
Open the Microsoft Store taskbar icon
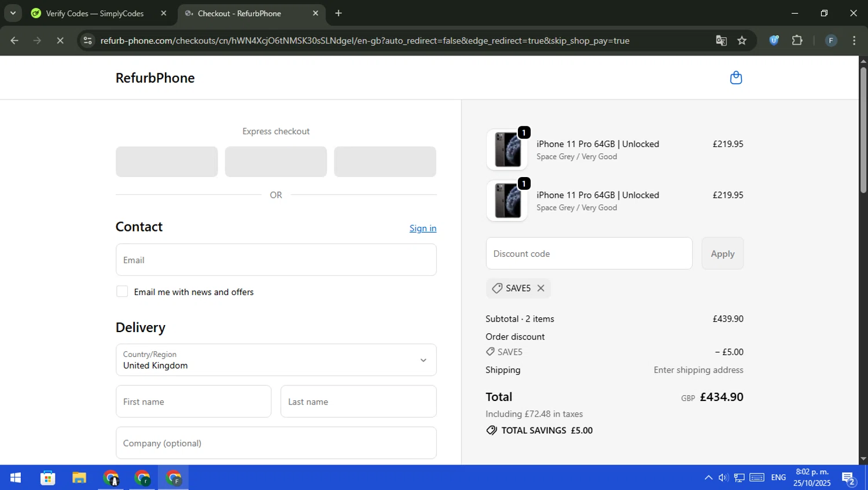[x=47, y=478]
